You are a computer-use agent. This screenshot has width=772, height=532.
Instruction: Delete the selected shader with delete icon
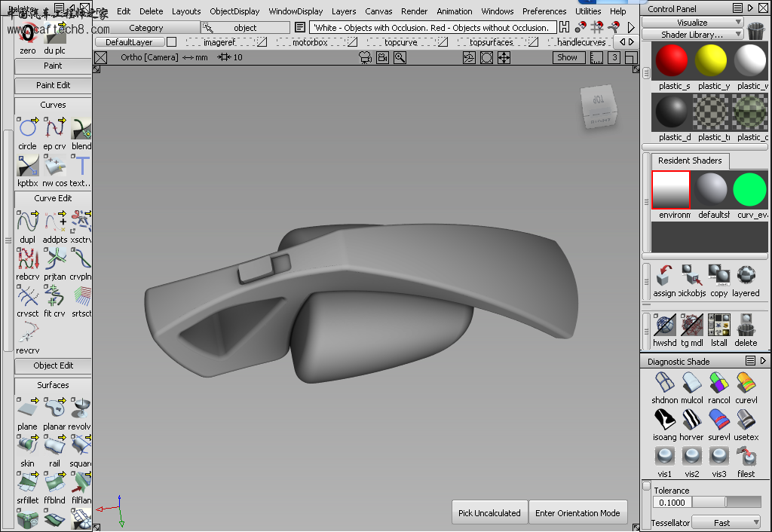[746, 325]
